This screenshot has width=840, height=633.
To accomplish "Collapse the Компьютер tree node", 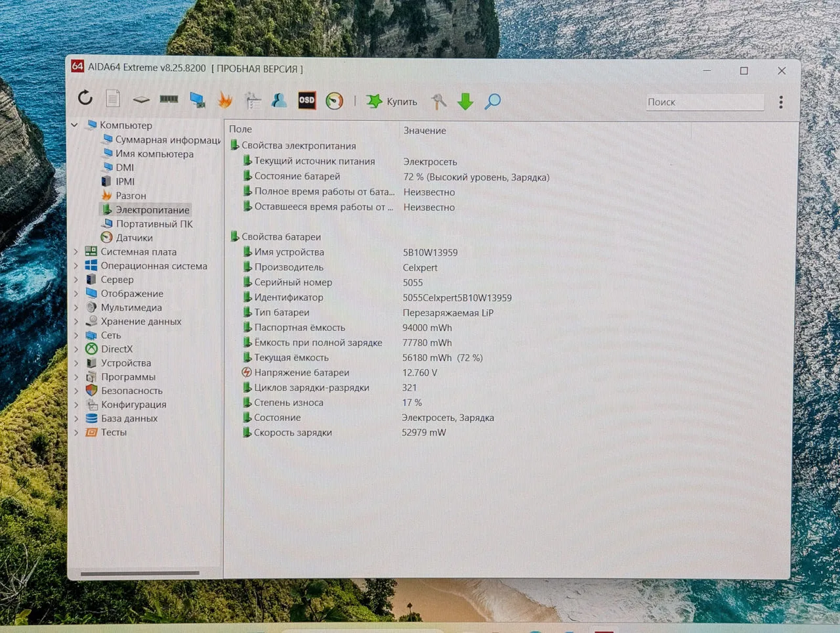I will 75,125.
